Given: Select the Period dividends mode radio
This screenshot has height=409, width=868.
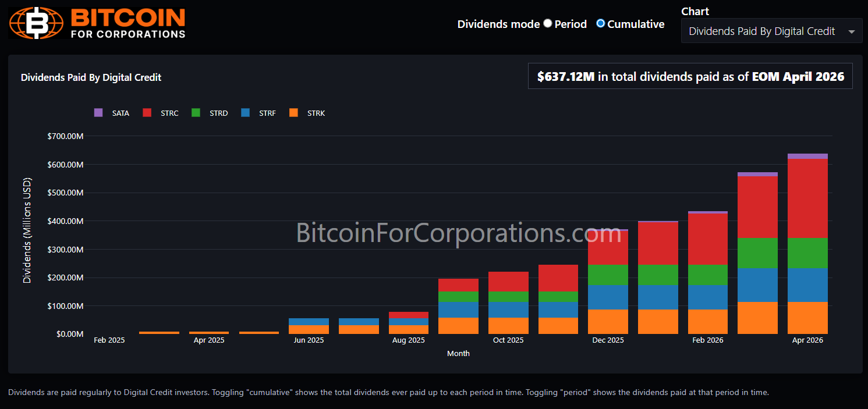Looking at the screenshot, I should coord(548,24).
